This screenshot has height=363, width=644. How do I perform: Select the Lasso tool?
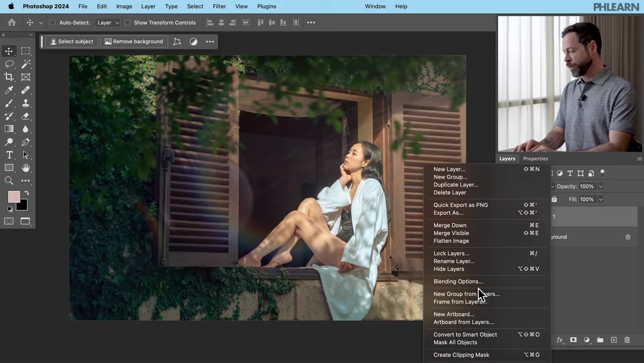[9, 64]
